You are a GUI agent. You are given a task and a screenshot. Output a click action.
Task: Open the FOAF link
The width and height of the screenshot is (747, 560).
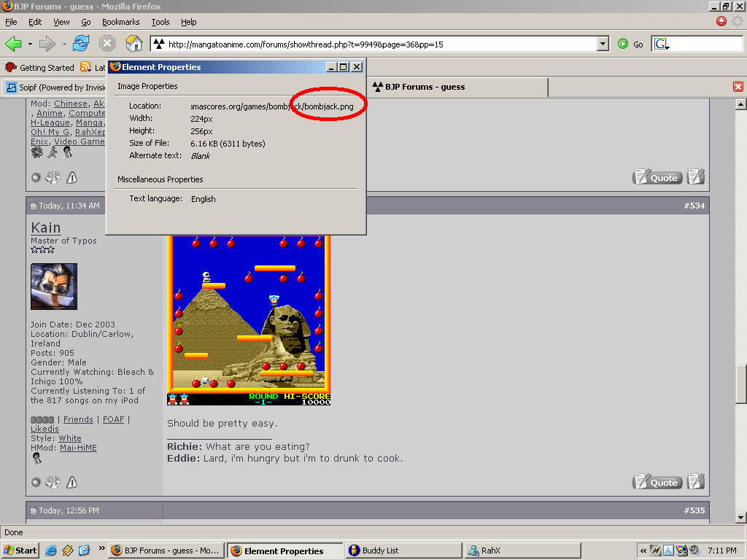tap(113, 419)
